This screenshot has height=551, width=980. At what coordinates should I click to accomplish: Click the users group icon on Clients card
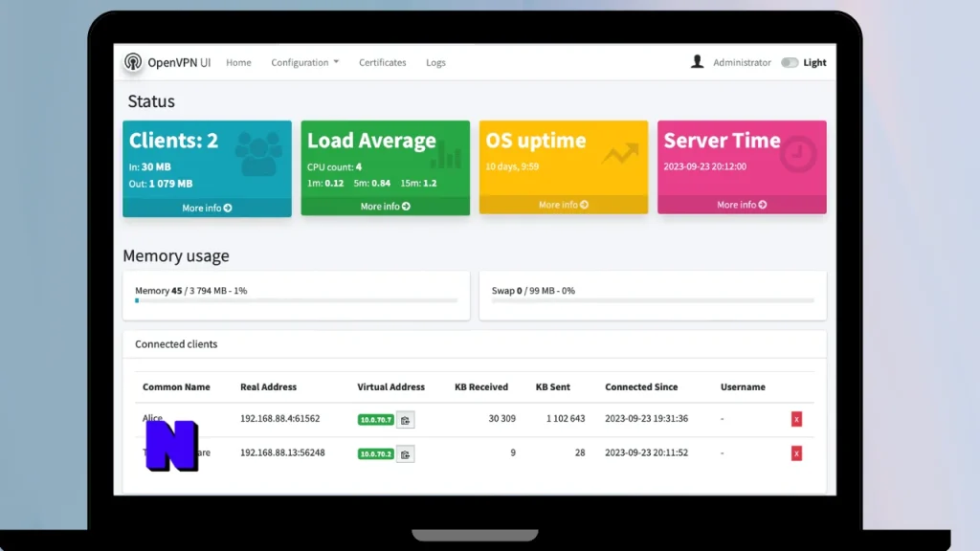click(258, 153)
